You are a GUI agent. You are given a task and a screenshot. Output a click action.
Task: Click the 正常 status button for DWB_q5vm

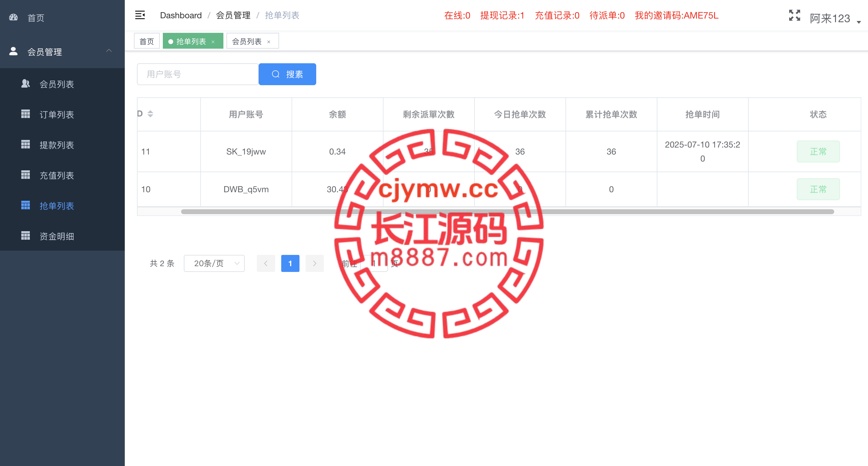pyautogui.click(x=818, y=189)
